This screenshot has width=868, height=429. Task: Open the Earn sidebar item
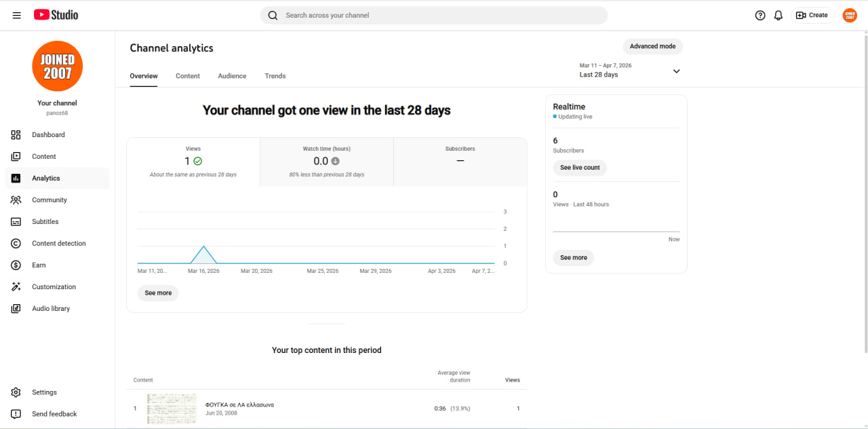(x=57, y=265)
